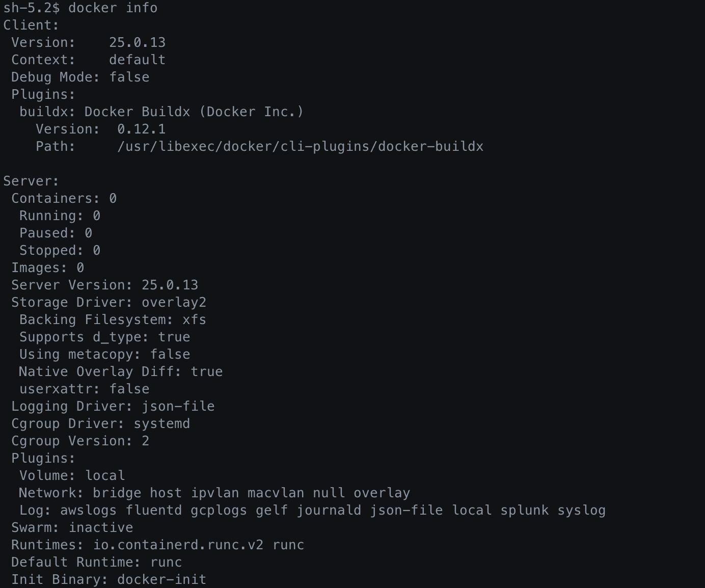The width and height of the screenshot is (705, 588).
Task: Click the 'Using metacopy: false' line
Action: click(104, 354)
